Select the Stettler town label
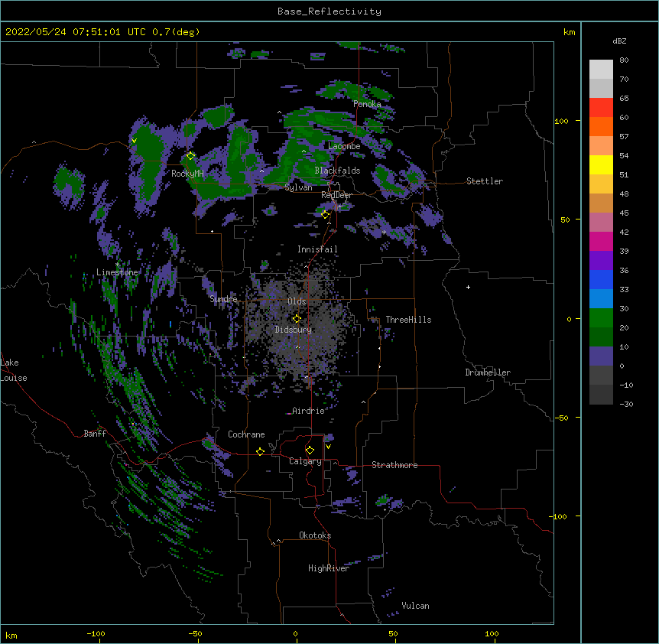 pos(485,181)
